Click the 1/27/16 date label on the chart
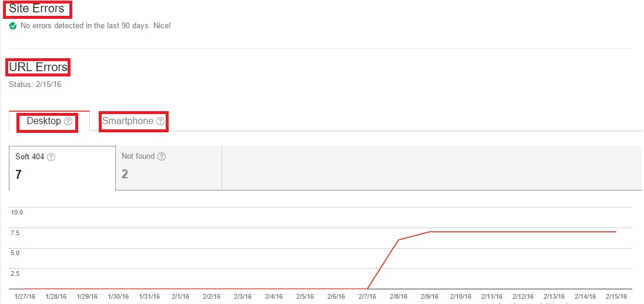The height and width of the screenshot is (304, 644). 25,296
